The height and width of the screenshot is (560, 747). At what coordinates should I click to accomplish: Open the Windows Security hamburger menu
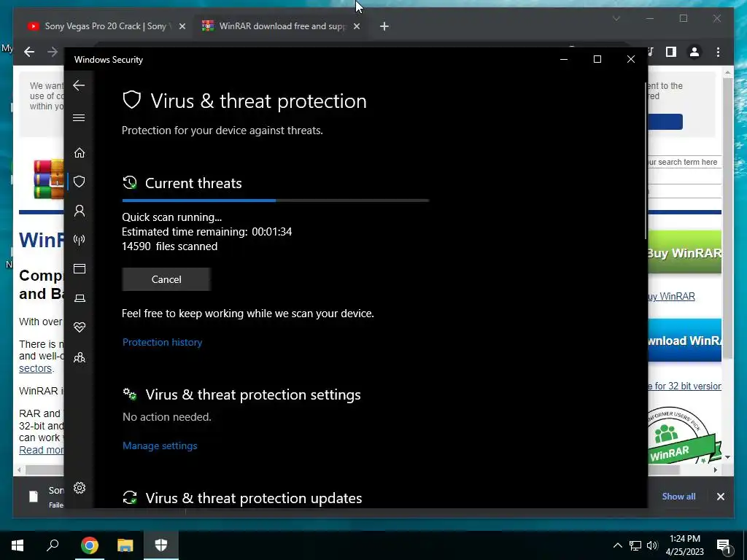coord(79,117)
